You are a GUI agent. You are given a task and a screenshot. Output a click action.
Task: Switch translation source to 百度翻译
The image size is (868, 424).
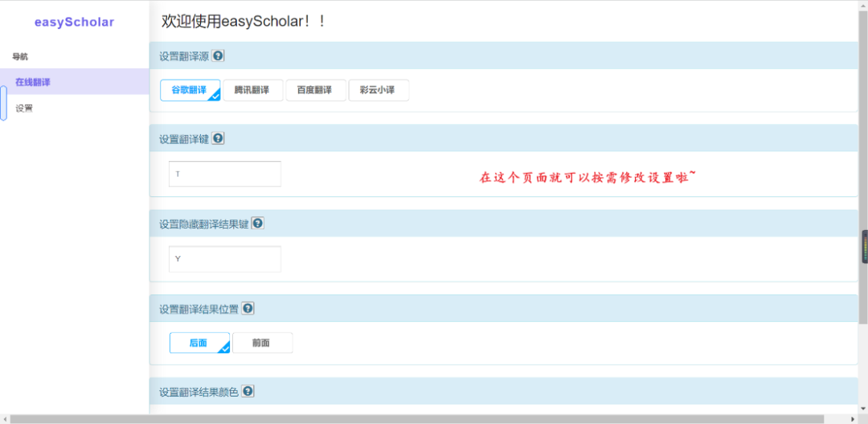coord(316,90)
